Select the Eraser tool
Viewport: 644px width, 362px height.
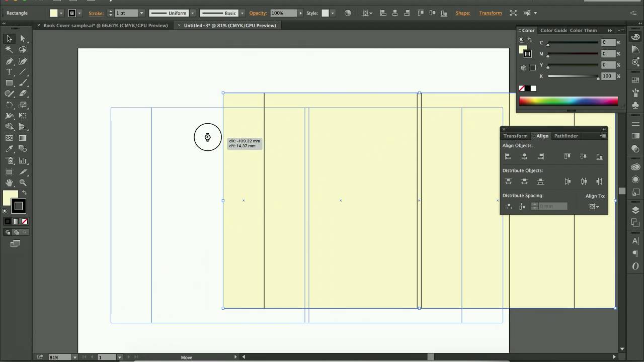click(x=23, y=94)
